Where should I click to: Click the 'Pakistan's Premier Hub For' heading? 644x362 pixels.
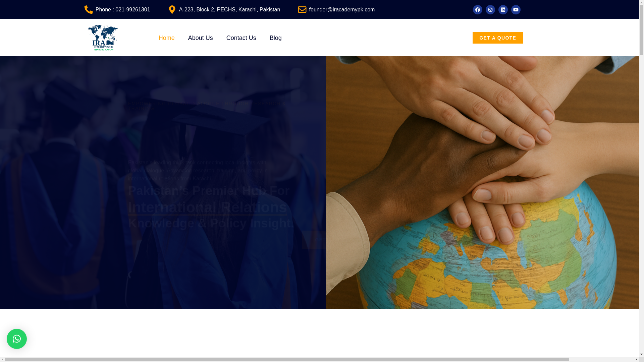point(208,190)
